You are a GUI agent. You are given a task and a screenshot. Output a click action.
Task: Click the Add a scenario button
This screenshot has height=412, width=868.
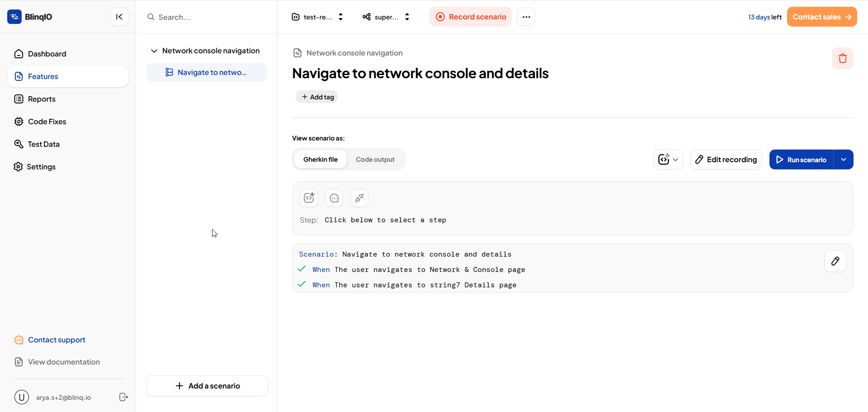click(x=207, y=386)
